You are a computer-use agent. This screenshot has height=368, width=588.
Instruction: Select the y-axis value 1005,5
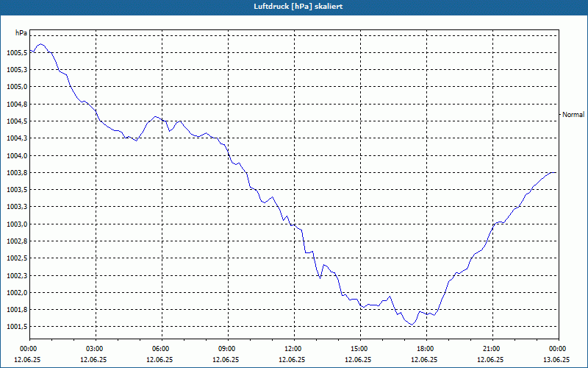(x=17, y=53)
